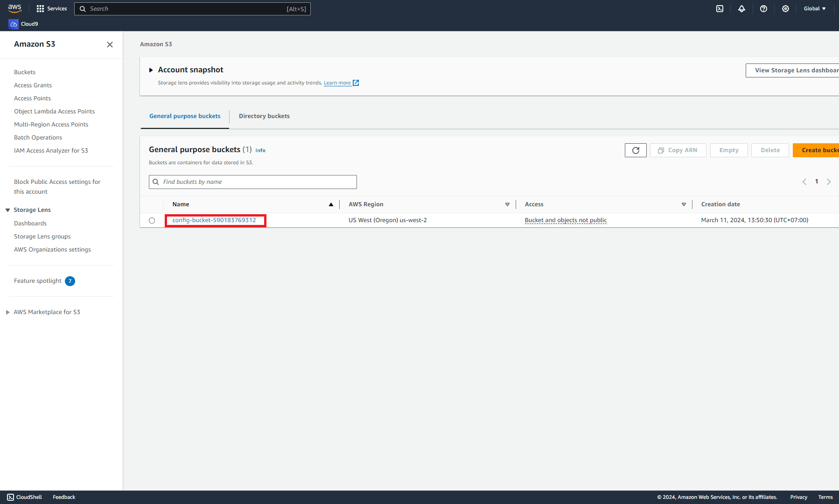Click the March 11, 2024 creation date cell
839x504 pixels.
click(x=755, y=220)
